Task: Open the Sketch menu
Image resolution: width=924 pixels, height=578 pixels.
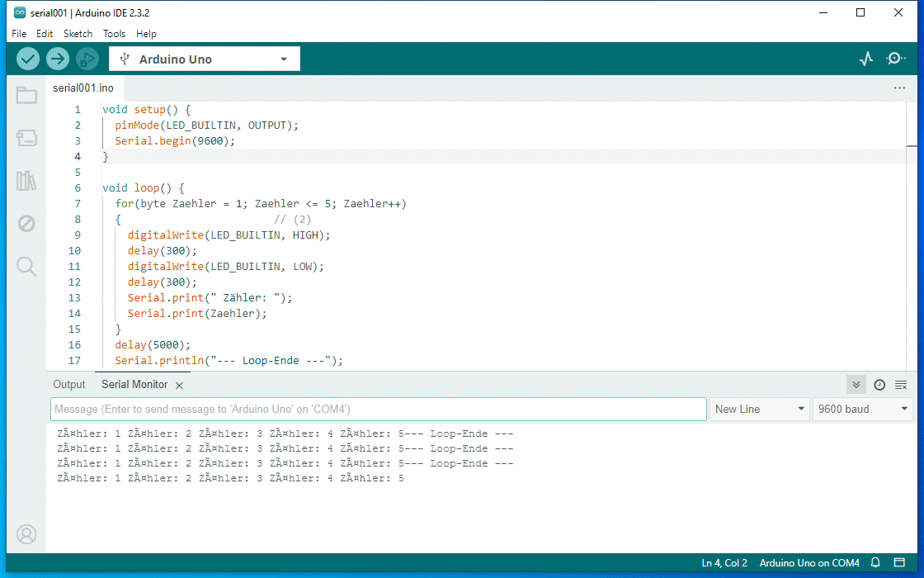Action: click(x=78, y=34)
